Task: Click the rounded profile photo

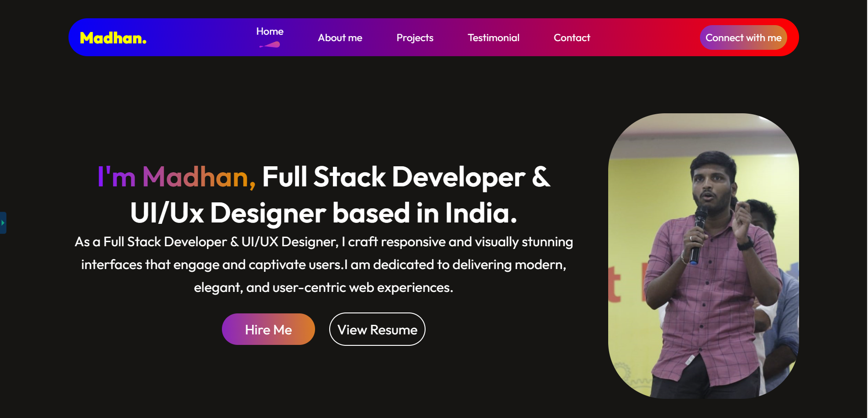Action: (x=703, y=256)
